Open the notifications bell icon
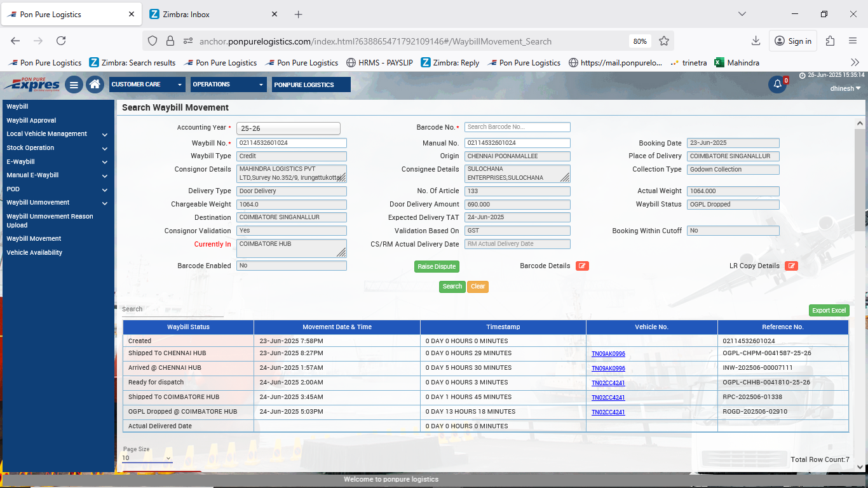This screenshot has height=488, width=868. pyautogui.click(x=777, y=85)
